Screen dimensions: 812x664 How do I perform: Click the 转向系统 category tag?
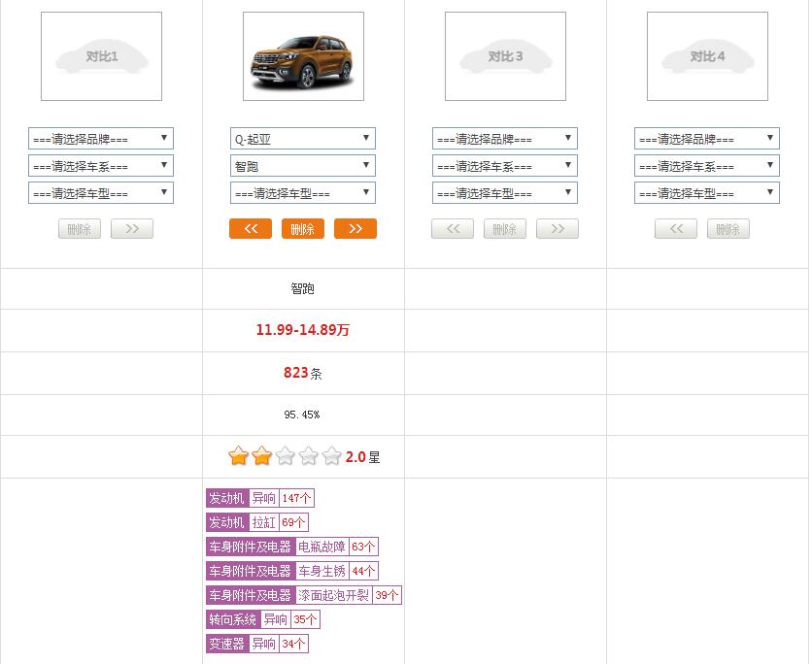(x=233, y=619)
